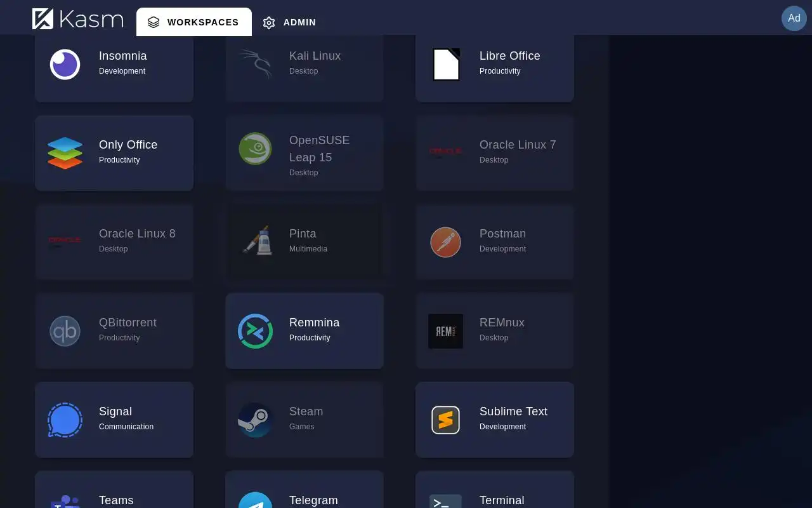Click Productivity label under Only Office
Viewport: 812px width, 508px height.
[x=119, y=160]
